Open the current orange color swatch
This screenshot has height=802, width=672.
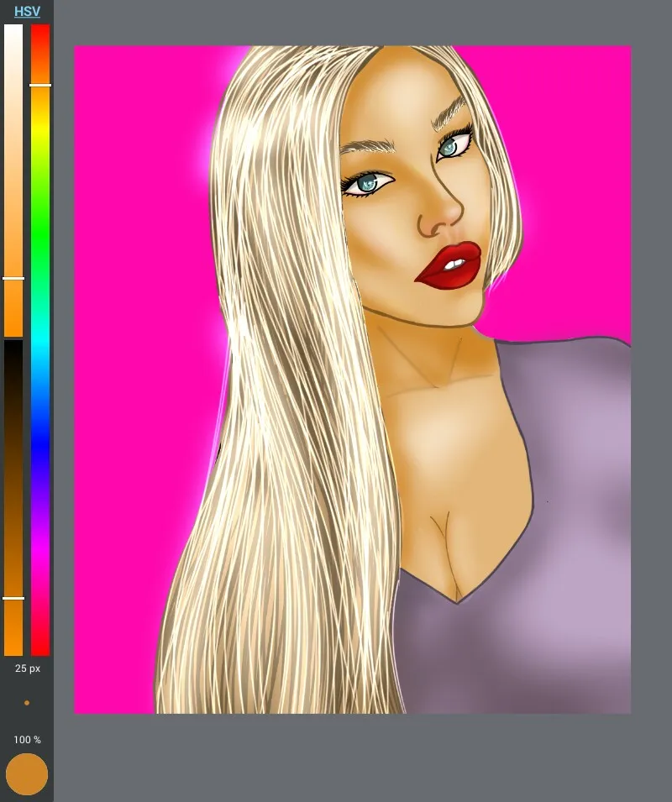(27, 774)
